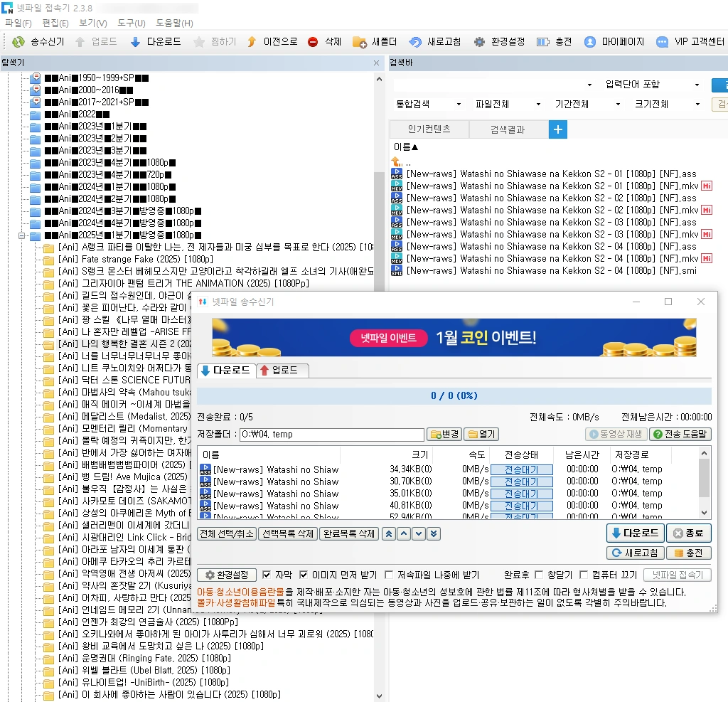Image resolution: width=728 pixels, height=702 pixels.
Task: Click 환경설정 button in transfer window
Action: tap(227, 575)
